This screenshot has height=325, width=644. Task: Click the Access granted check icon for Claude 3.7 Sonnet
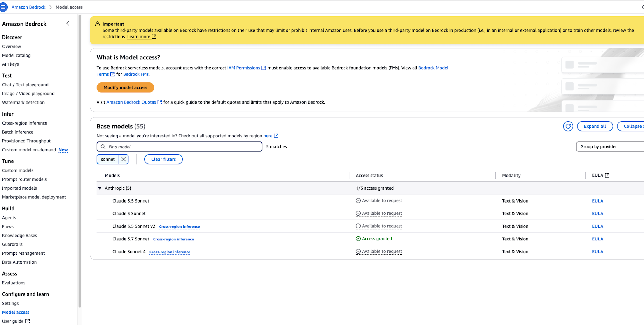(x=358, y=239)
